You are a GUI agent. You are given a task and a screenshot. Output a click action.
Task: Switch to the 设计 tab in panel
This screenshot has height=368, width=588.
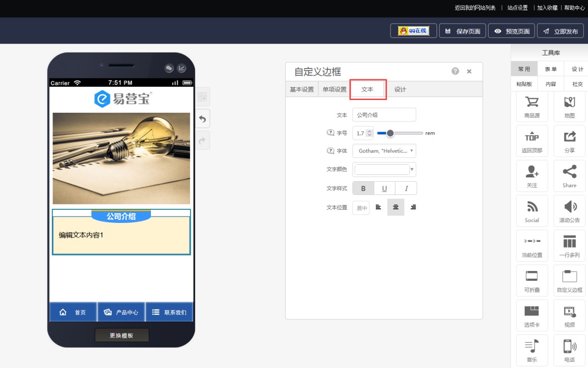400,89
